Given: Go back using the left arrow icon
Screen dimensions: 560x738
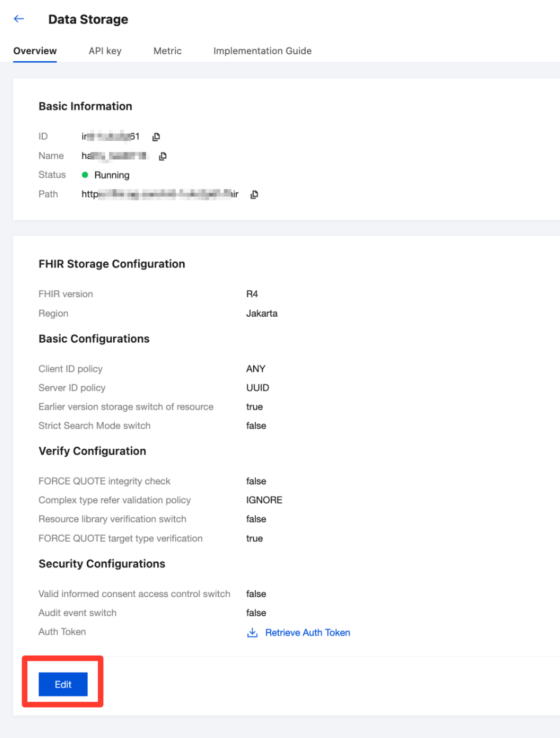Looking at the screenshot, I should tap(19, 18).
